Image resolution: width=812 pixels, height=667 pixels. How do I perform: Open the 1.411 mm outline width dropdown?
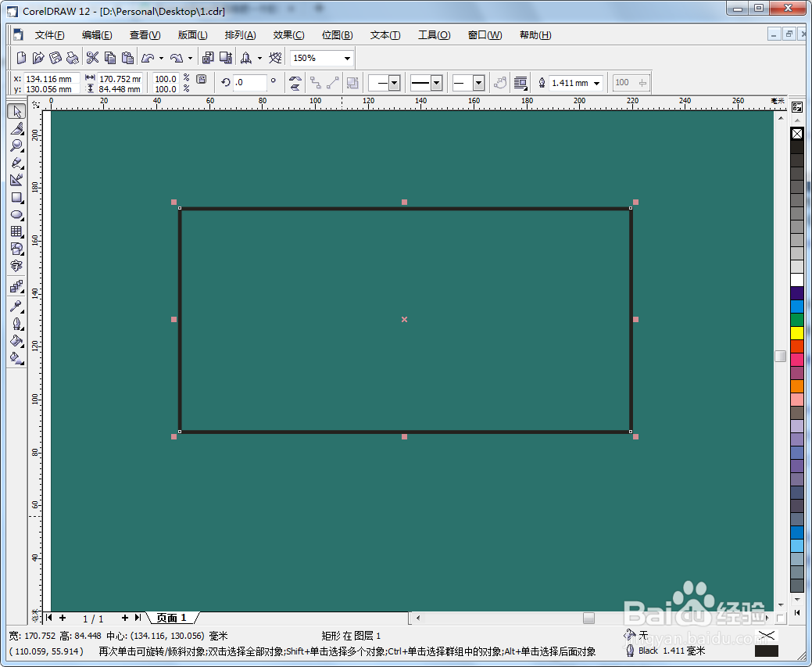click(x=596, y=83)
